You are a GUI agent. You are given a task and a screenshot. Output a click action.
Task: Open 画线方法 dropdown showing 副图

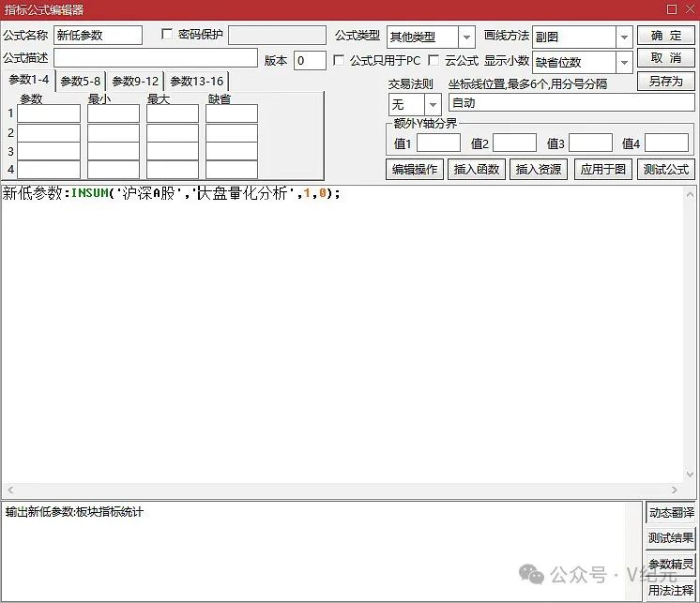pos(582,37)
